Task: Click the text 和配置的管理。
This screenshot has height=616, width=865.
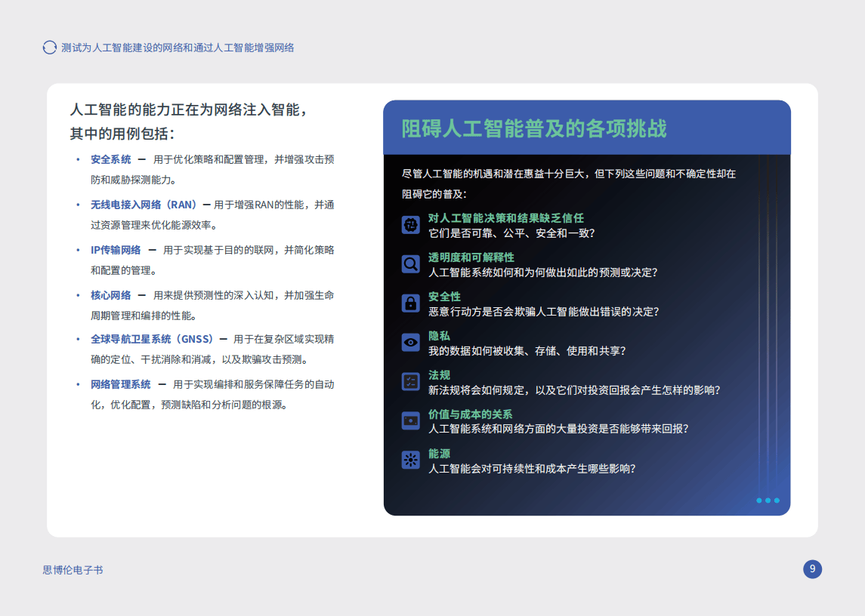Action: pos(124,270)
